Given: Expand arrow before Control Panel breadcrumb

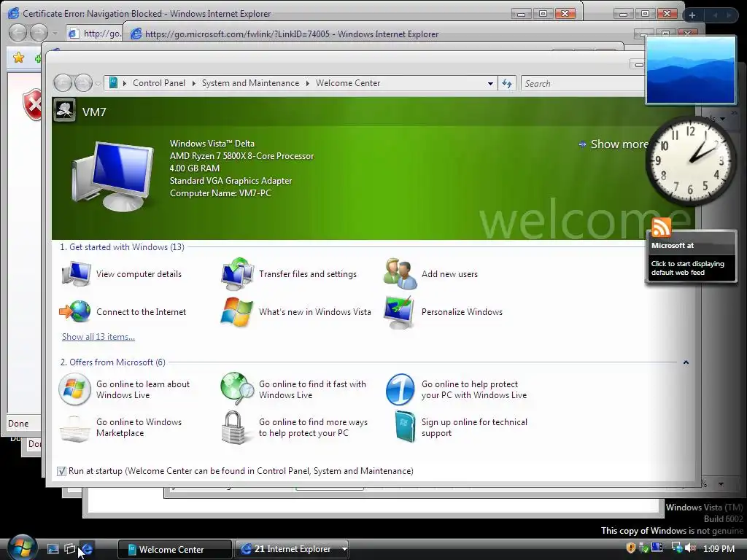Looking at the screenshot, I should click(x=125, y=83).
